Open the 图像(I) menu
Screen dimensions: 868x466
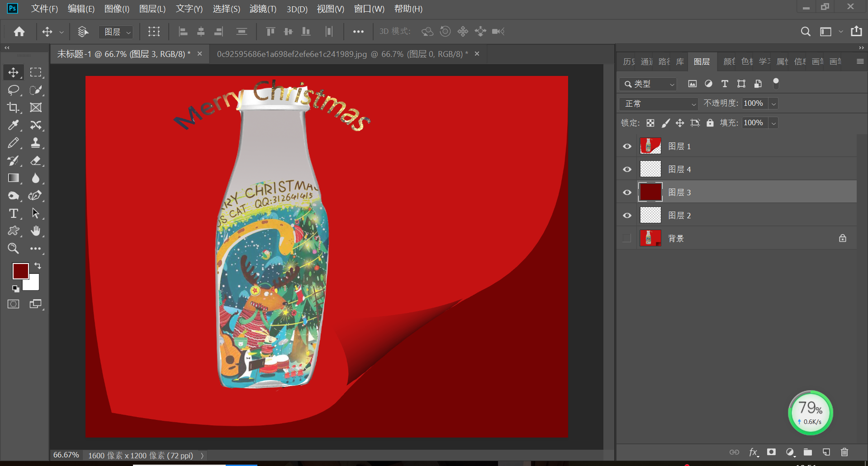[117, 9]
